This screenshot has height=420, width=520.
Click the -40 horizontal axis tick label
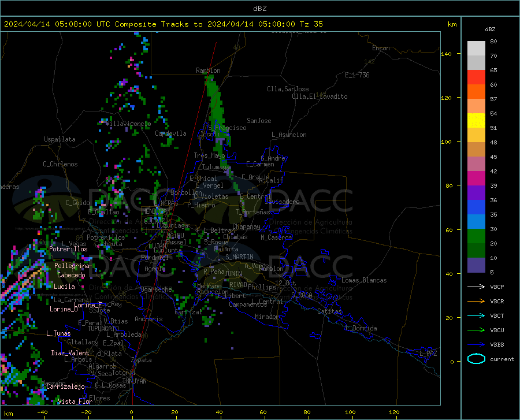[x=42, y=412]
